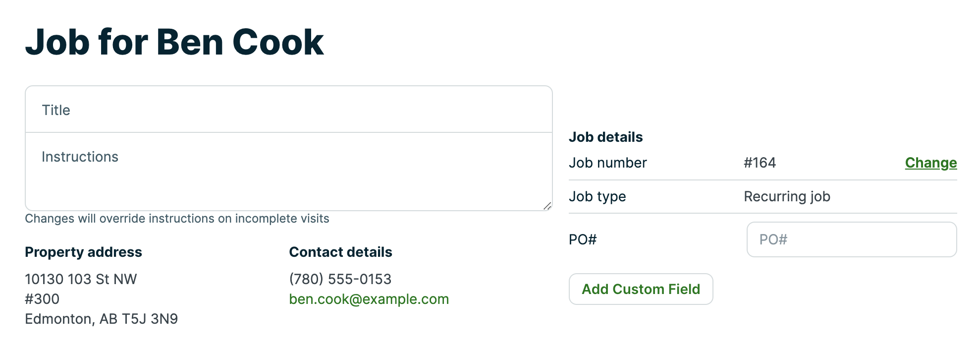Click the Contact details heading
The image size is (980, 353).
(x=340, y=252)
